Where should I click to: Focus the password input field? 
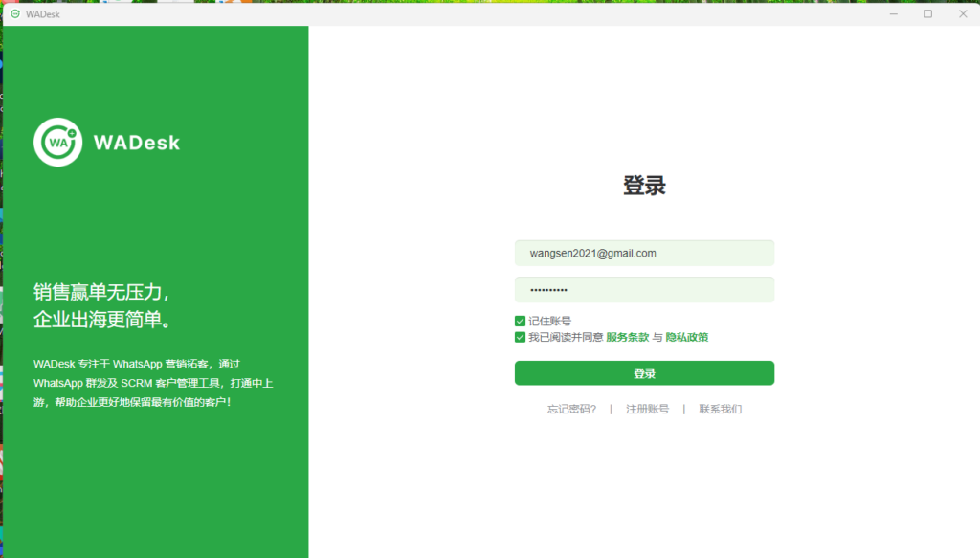coord(644,290)
